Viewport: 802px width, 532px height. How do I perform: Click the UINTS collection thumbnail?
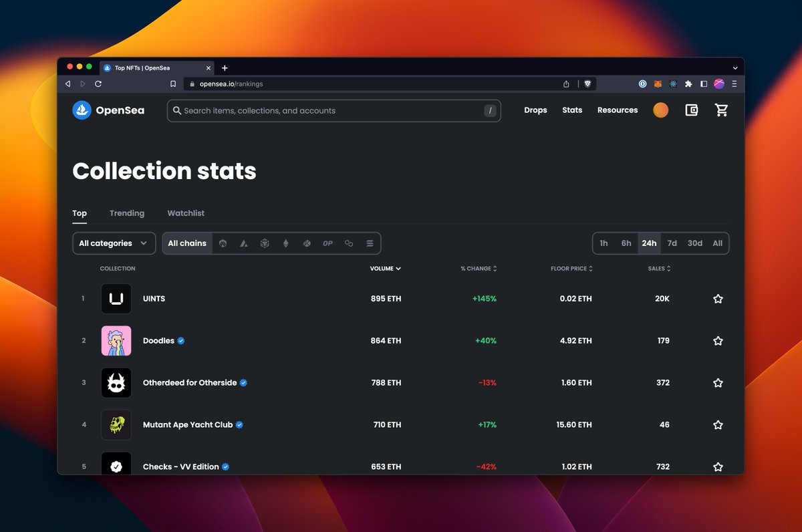coord(116,299)
